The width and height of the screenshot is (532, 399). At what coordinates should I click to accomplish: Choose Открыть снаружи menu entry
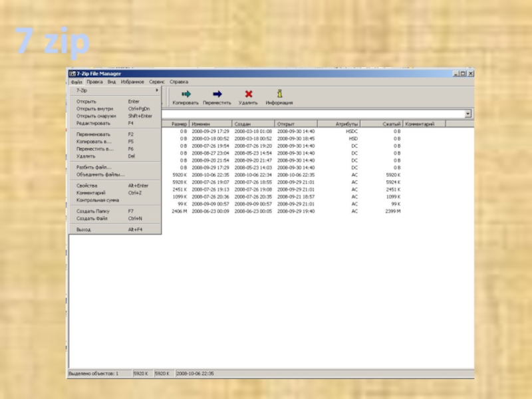point(115,116)
